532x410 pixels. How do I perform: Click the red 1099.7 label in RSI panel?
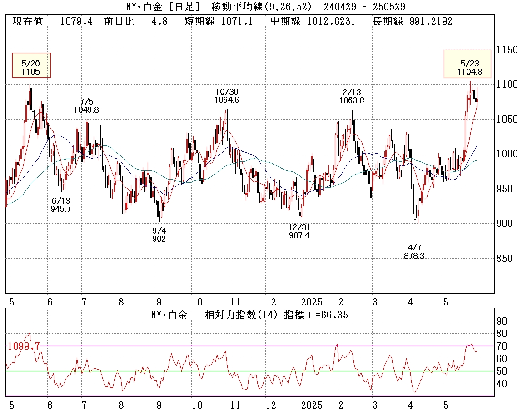pyautogui.click(x=24, y=346)
